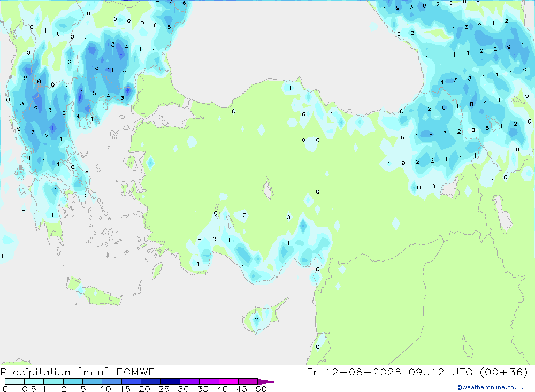
Task: Select the 40–45 mm magenta legend swatch
Action: click(x=228, y=381)
